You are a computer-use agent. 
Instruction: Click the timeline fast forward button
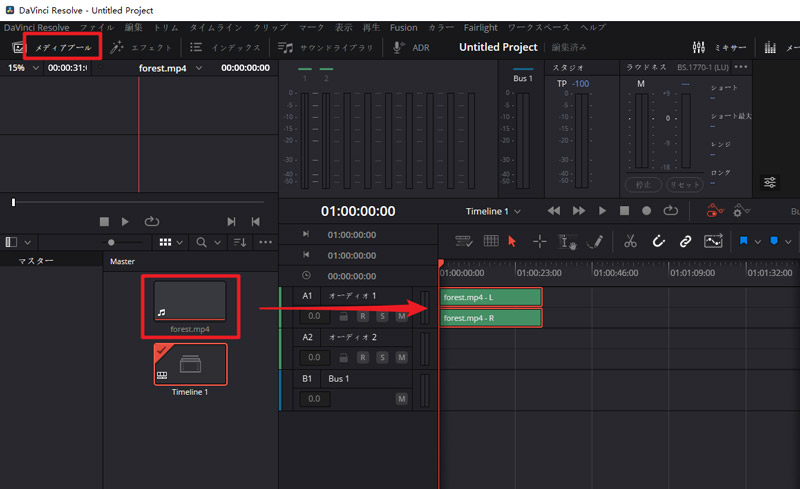click(x=579, y=211)
